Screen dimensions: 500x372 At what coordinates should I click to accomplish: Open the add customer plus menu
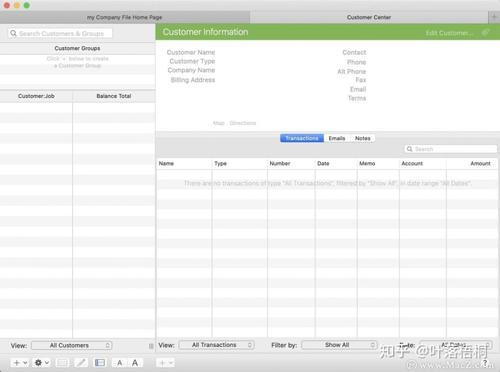(x=20, y=363)
